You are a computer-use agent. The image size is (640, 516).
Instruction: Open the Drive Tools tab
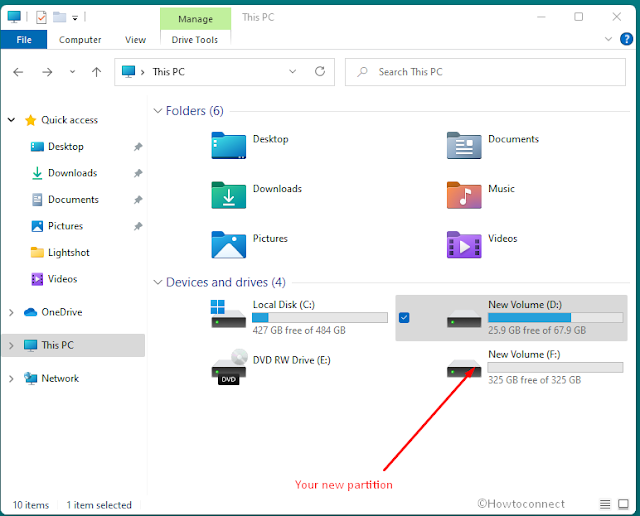[195, 40]
